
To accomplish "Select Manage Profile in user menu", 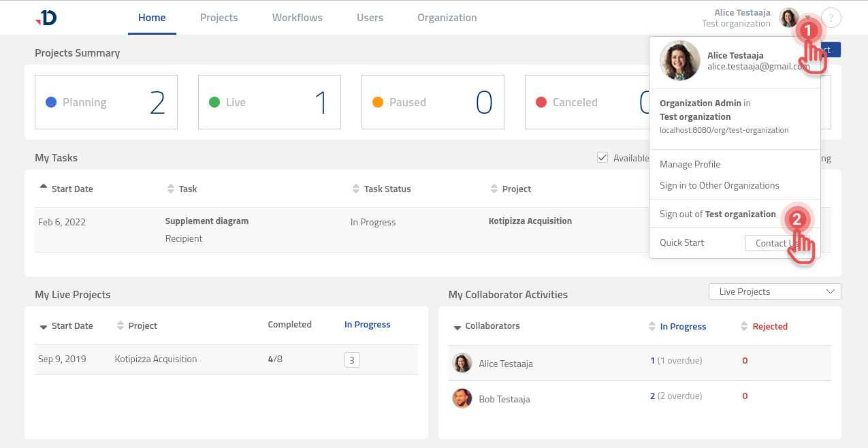I will pyautogui.click(x=690, y=164).
